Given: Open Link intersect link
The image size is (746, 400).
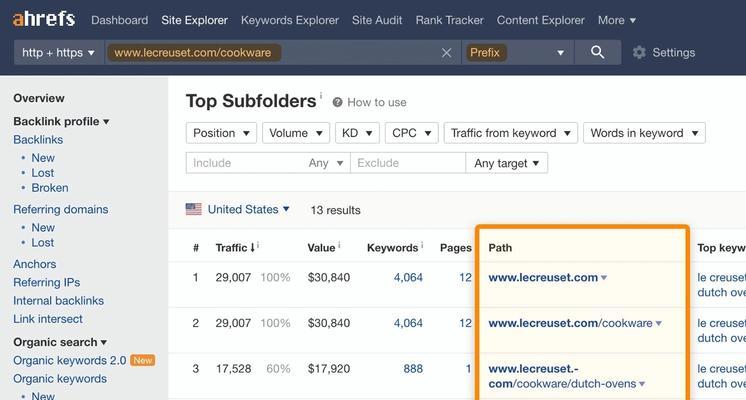Looking at the screenshot, I should 48,319.
